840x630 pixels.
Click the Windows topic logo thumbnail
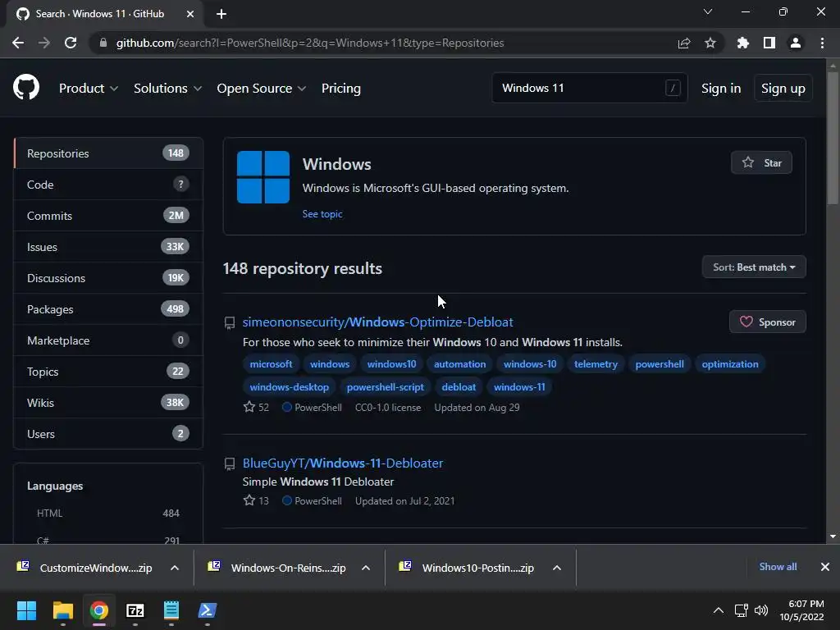tap(263, 177)
